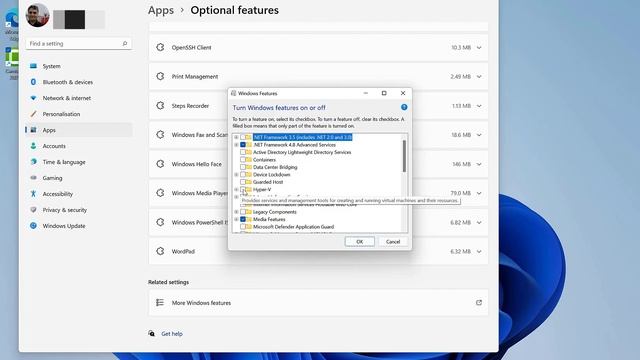640x360 pixels.
Task: Select Containers folder icon in features list
Action: pos(249,160)
